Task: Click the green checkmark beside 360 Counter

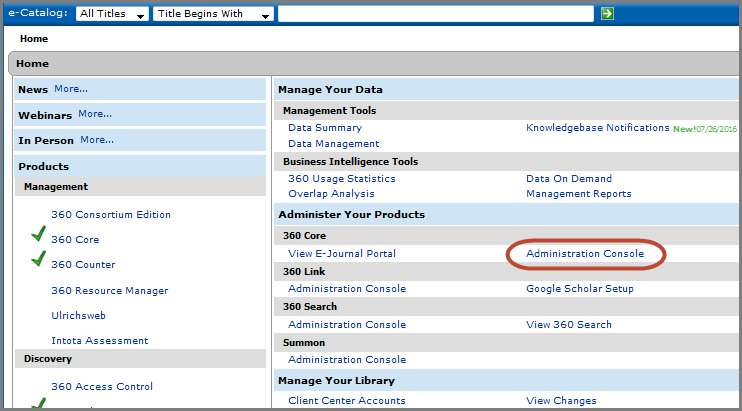Action: click(39, 259)
